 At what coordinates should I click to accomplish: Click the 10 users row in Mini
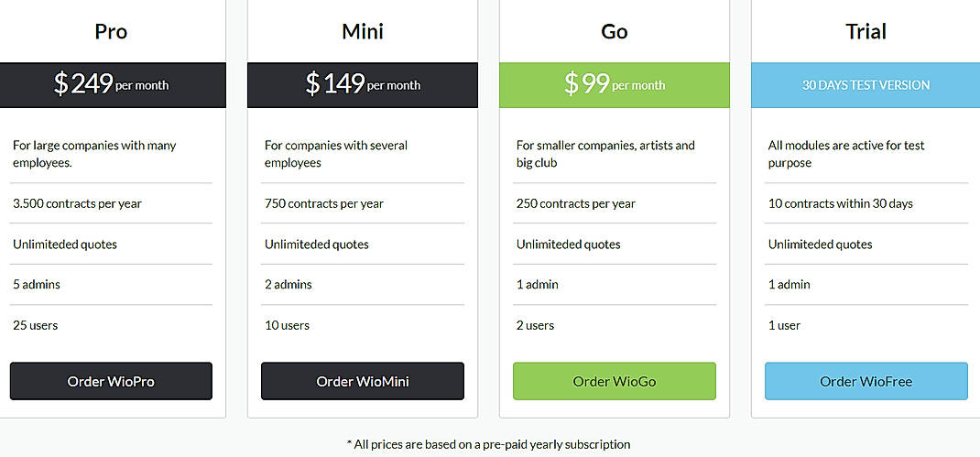[x=288, y=325]
